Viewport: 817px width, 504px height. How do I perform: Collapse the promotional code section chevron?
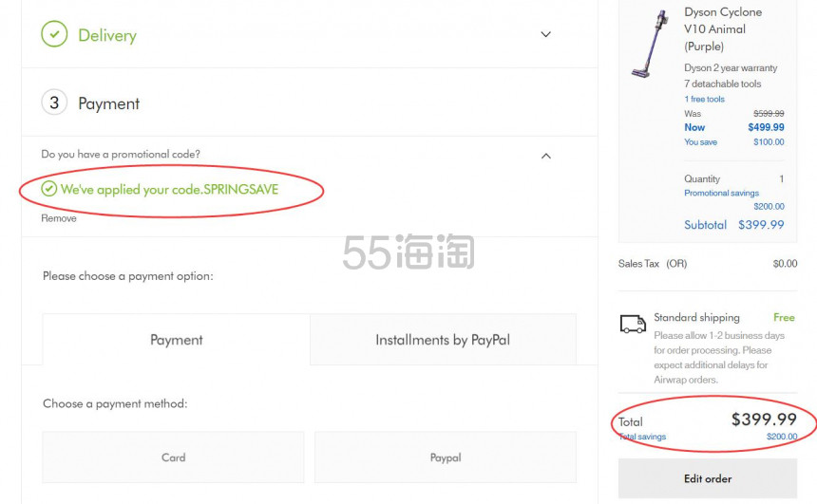545,156
